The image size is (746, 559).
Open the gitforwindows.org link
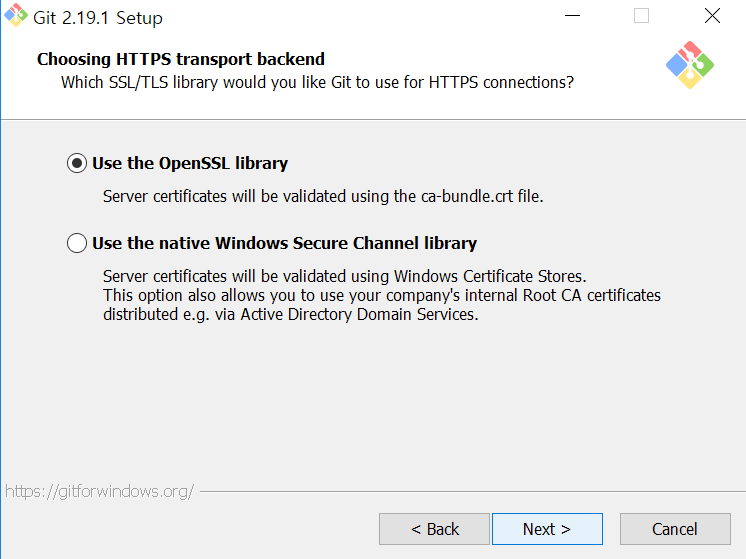tap(99, 491)
